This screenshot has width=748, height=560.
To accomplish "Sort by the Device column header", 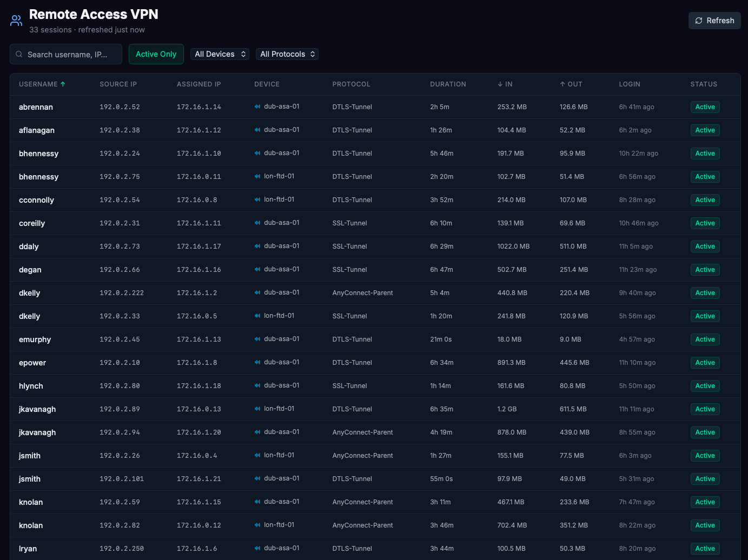I will pos(267,84).
